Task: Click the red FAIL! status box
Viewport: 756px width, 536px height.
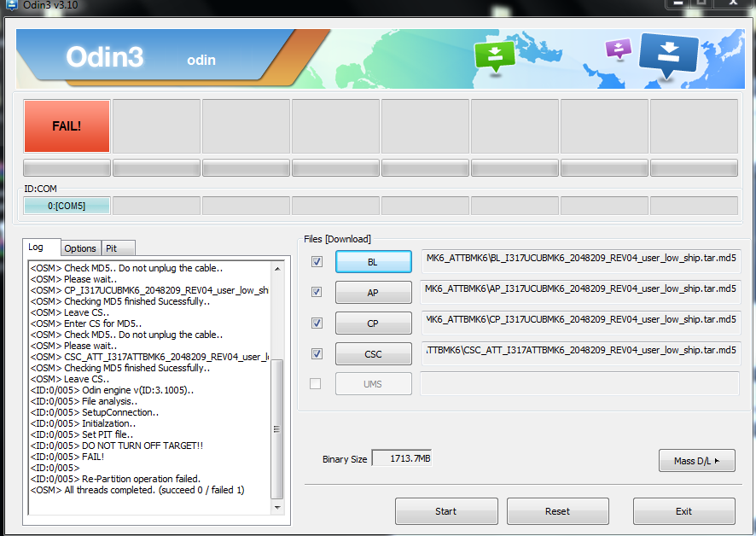Action: click(x=67, y=126)
